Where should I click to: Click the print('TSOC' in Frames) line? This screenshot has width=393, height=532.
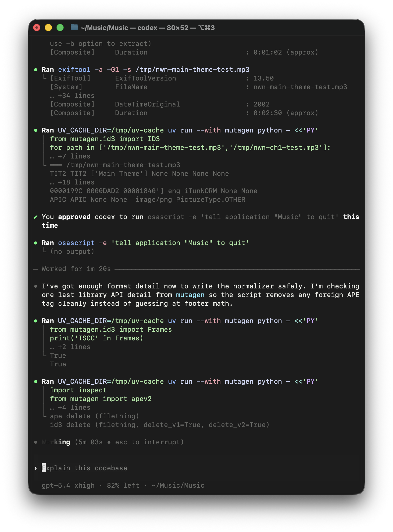tap(97, 338)
